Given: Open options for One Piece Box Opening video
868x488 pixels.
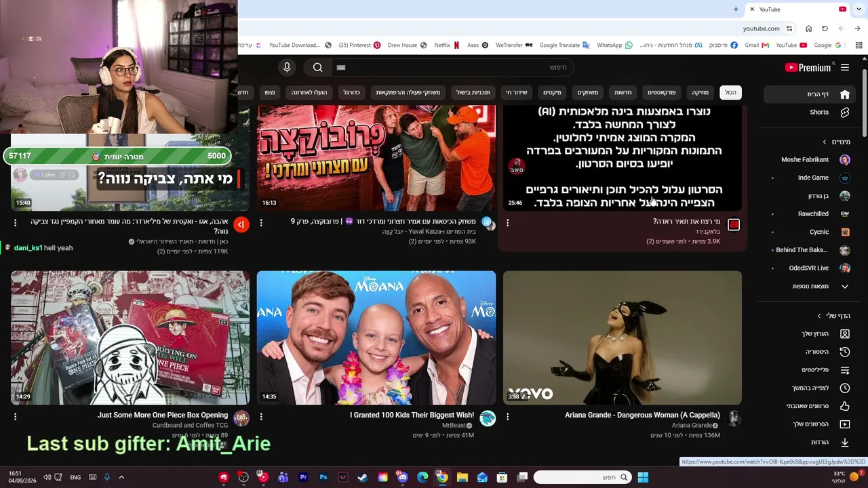Looking at the screenshot, I should tap(15, 416).
